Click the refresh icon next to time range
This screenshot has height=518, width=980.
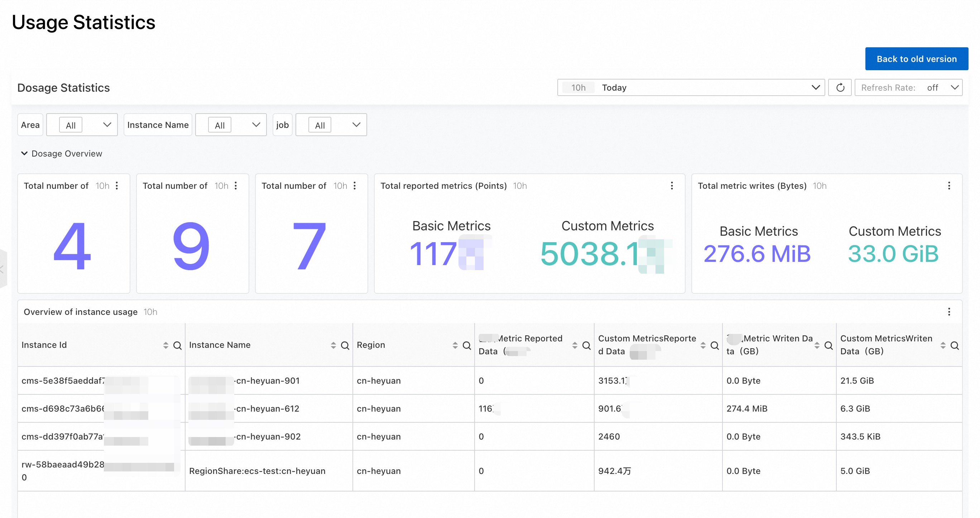(x=840, y=87)
